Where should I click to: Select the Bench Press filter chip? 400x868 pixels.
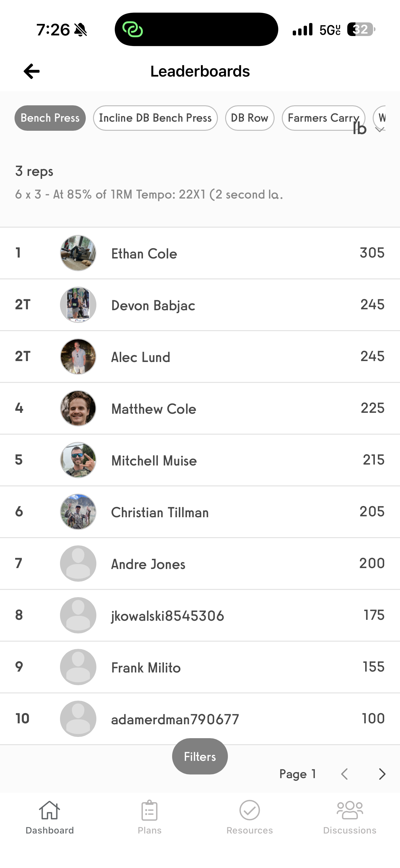[x=50, y=118]
